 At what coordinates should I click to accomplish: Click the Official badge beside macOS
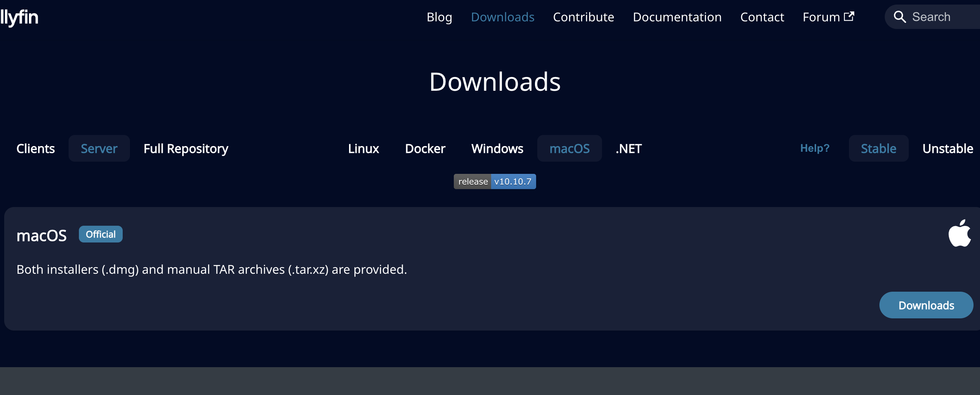click(x=101, y=234)
